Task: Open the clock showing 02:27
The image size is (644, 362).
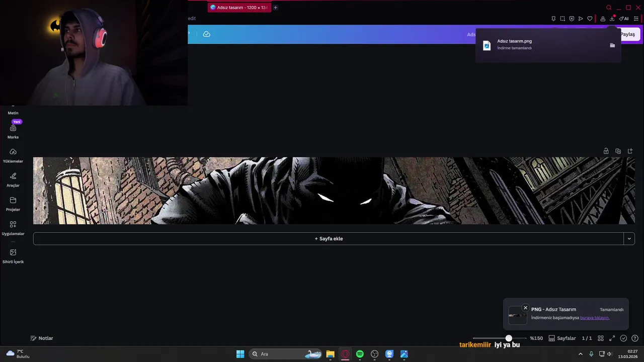Action: point(628,354)
